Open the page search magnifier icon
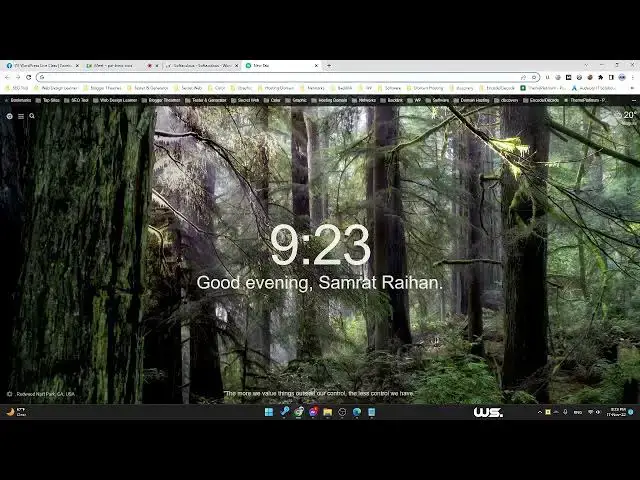The image size is (640, 480). pyautogui.click(x=32, y=116)
